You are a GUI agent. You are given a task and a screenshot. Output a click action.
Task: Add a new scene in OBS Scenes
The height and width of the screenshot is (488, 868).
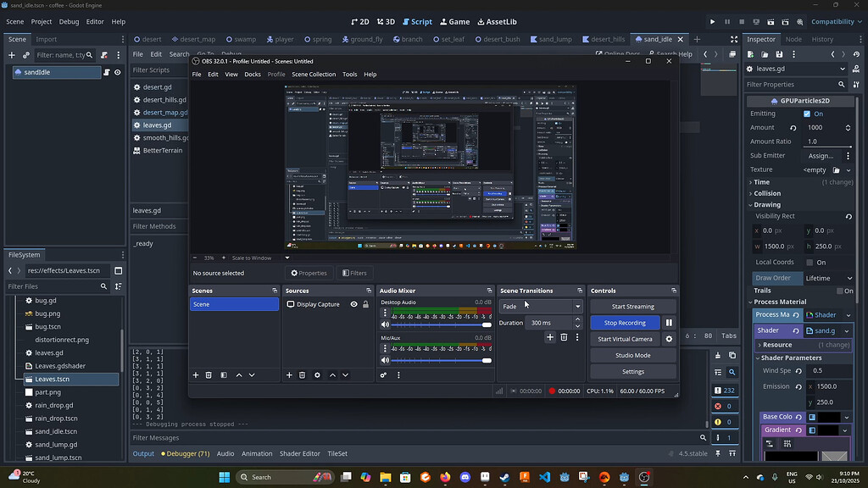point(196,375)
